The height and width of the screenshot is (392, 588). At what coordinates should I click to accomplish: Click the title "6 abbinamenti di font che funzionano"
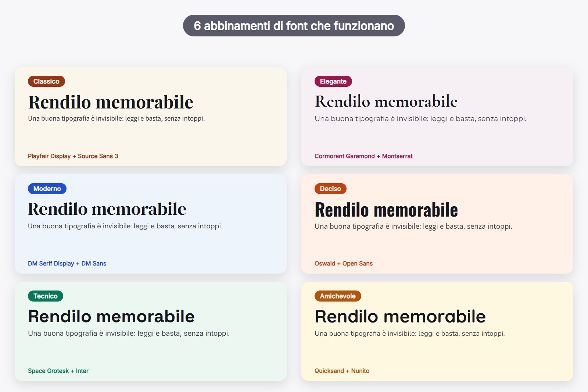(294, 26)
